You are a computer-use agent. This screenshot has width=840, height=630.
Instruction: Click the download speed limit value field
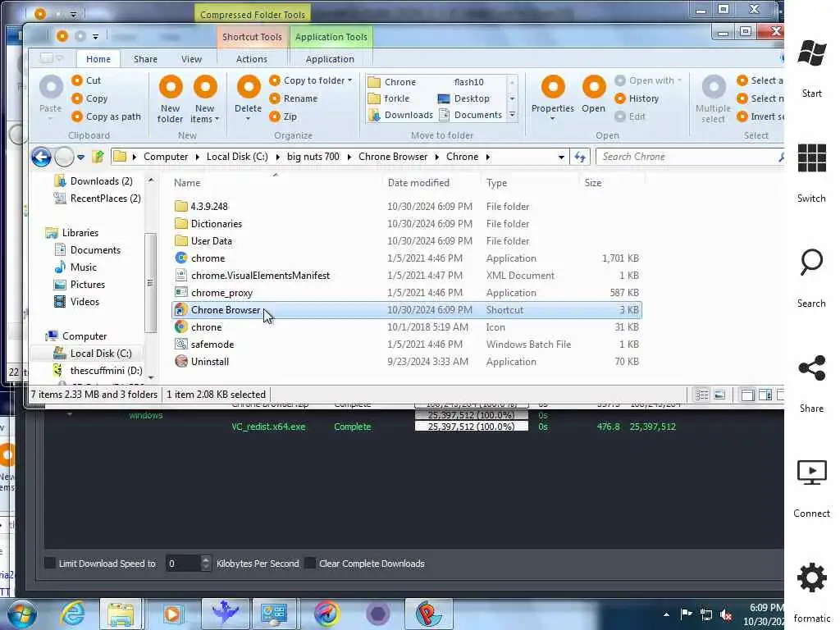click(x=183, y=563)
